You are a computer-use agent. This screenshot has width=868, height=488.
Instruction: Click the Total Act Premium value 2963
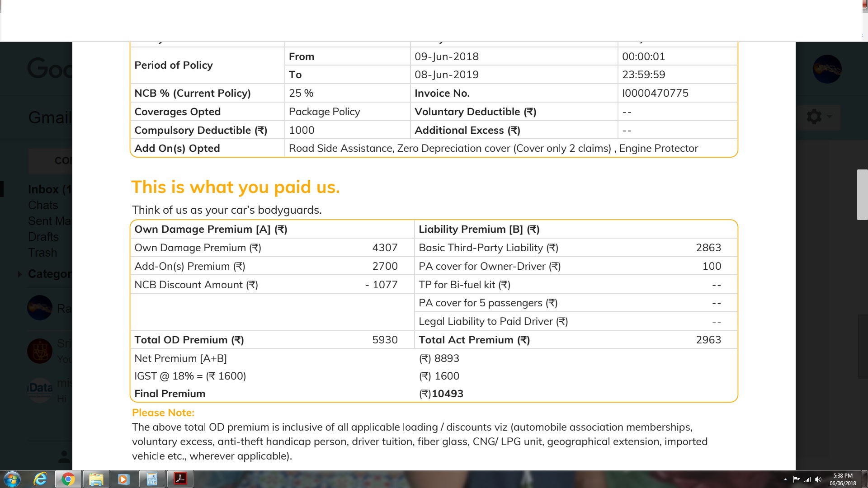click(x=708, y=340)
